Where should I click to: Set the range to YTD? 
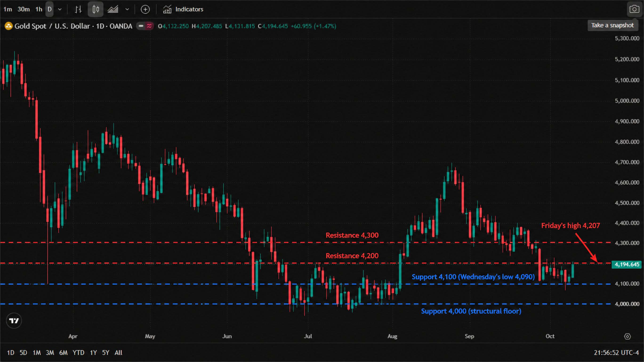click(x=78, y=353)
